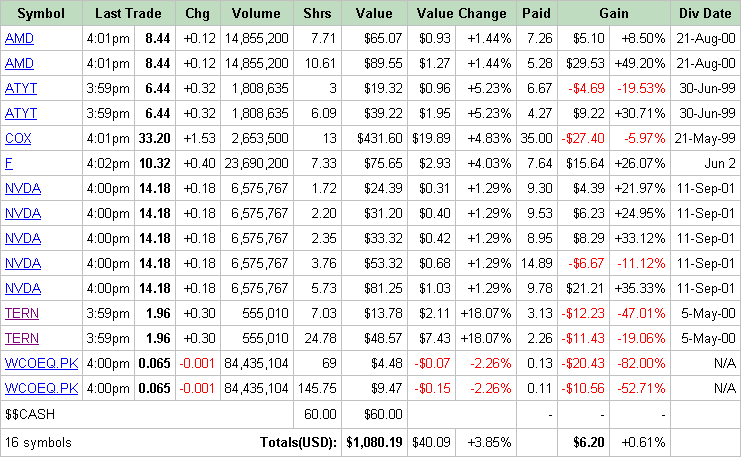The width and height of the screenshot is (741, 457).
Task: Open the NVDA link in the 2.20 shares row
Action: (23, 214)
